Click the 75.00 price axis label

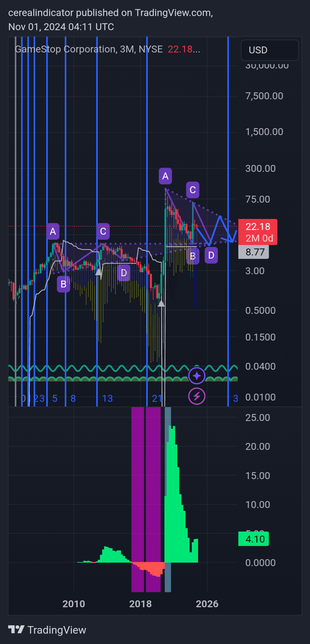(258, 199)
